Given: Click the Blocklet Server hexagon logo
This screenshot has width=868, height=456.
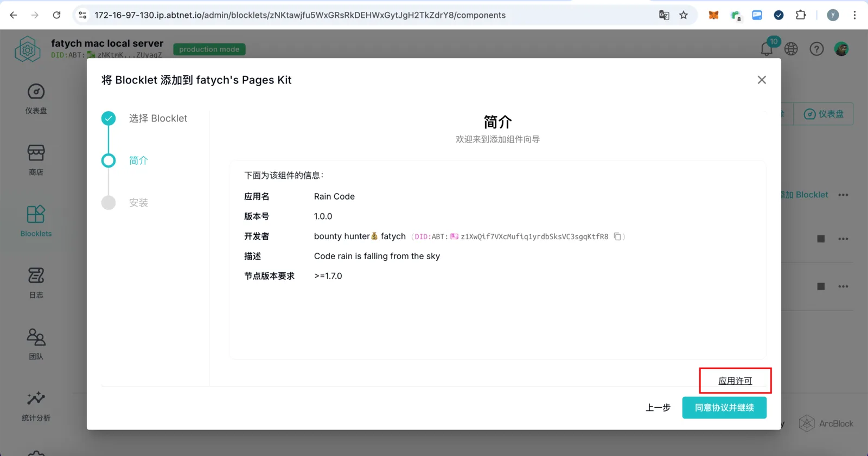Looking at the screenshot, I should (28, 49).
